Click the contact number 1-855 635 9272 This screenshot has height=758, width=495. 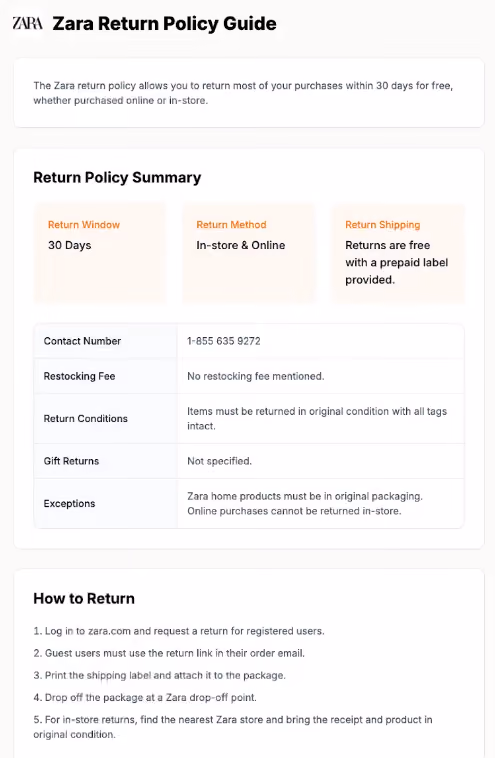pyautogui.click(x=224, y=341)
